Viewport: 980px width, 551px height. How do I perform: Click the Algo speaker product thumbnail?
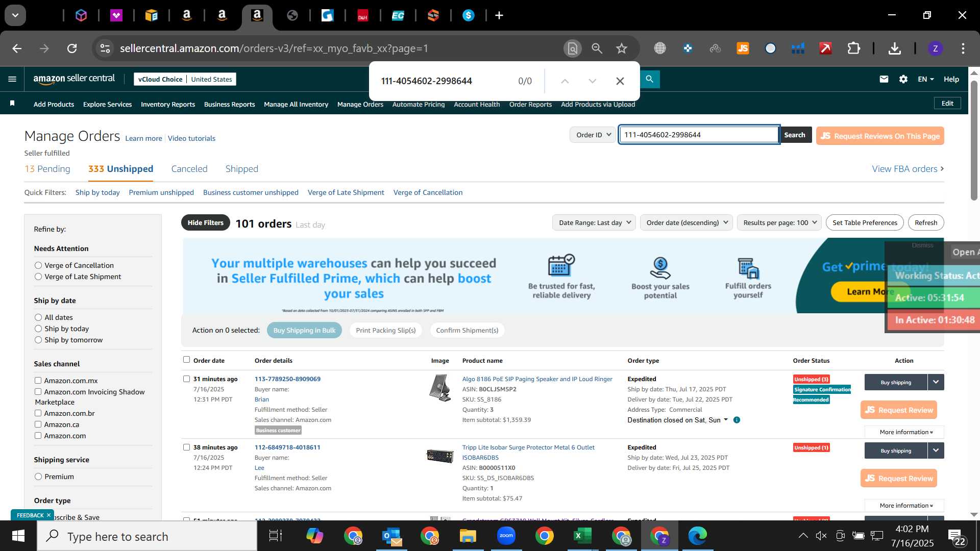[440, 388]
